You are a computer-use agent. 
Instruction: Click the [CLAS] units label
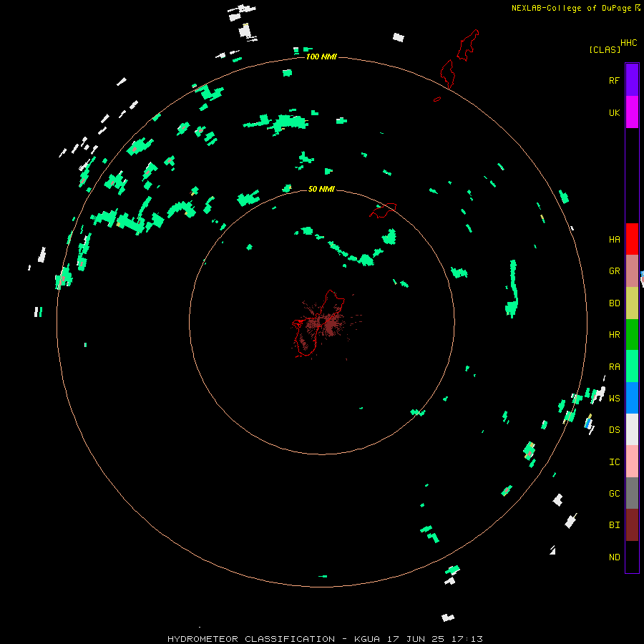click(x=605, y=49)
